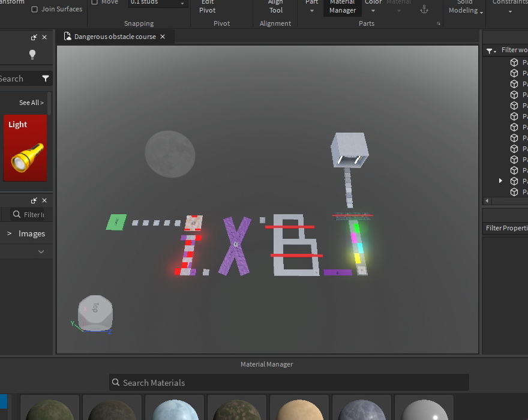Click the Anchor icon
Image resolution: width=528 pixels, height=420 pixels.
coord(424,10)
